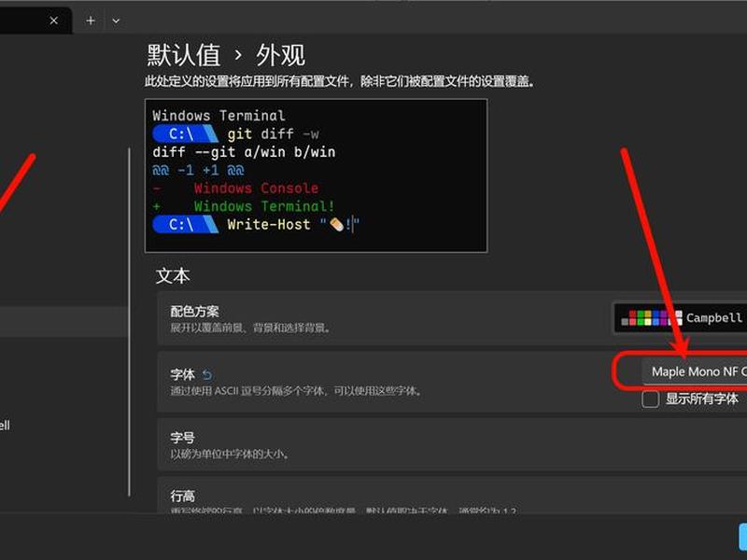747x560 pixels.
Task: Click the Campbell color swatch preview
Action: click(652, 317)
